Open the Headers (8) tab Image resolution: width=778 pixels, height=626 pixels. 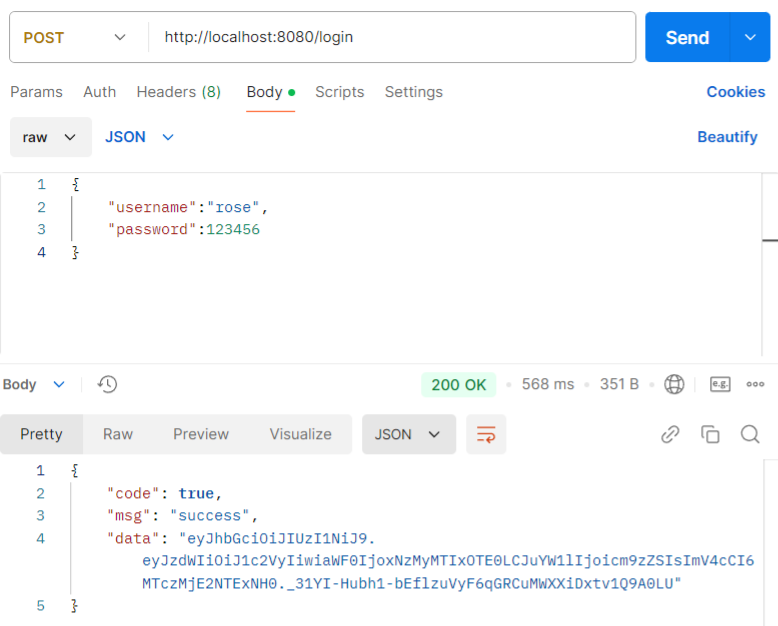[x=179, y=92]
